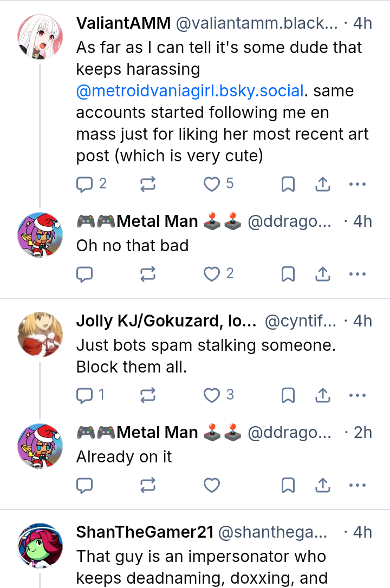The image size is (390, 588).
Task: Repost Jolly KJ's "Block them all" post
Action: [x=147, y=396]
